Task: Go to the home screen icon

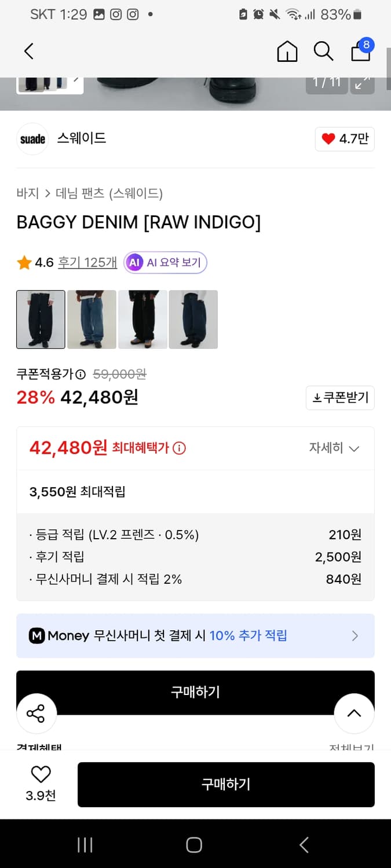Action: coord(287,51)
